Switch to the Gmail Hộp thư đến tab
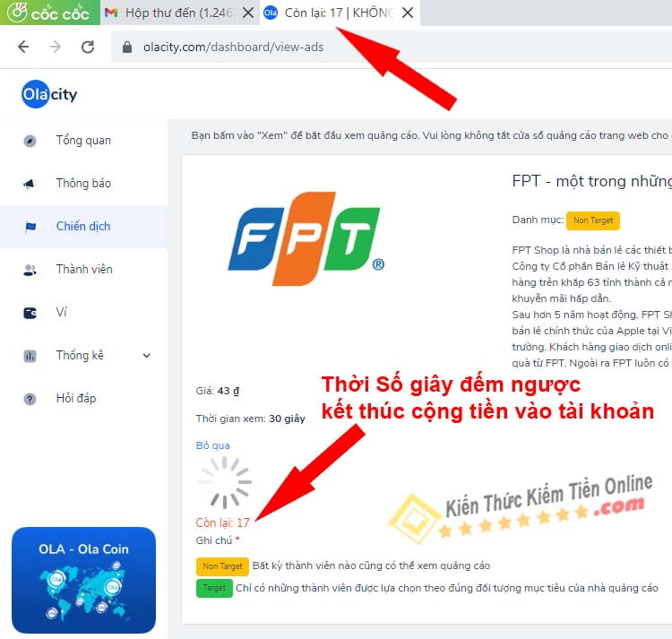Image resolution: width=672 pixels, height=639 pixels. tap(170, 13)
